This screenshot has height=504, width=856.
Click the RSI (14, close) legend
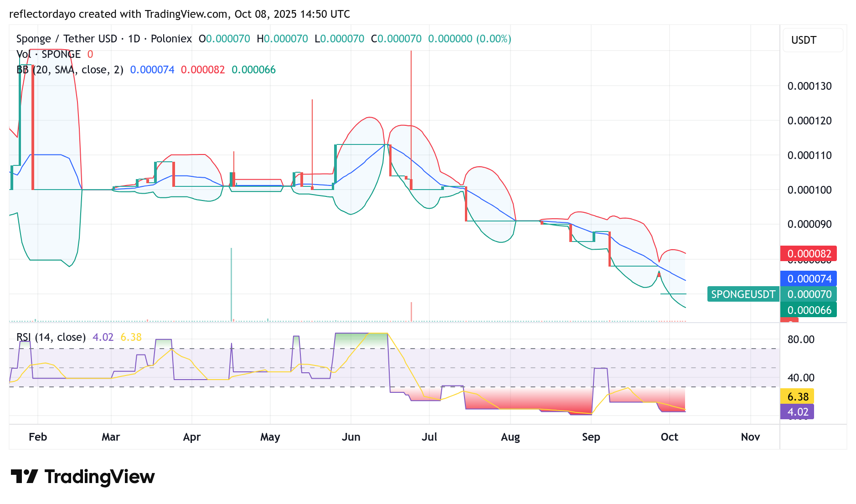click(51, 337)
